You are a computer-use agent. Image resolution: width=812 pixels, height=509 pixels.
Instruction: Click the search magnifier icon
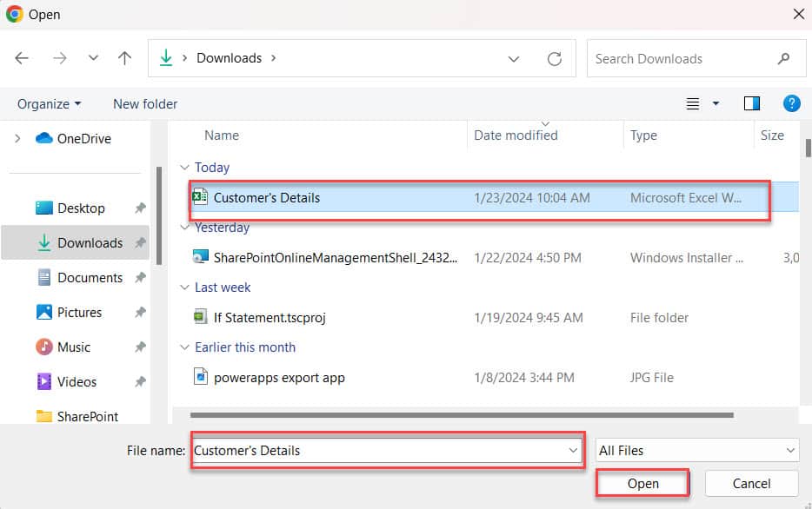[783, 59]
